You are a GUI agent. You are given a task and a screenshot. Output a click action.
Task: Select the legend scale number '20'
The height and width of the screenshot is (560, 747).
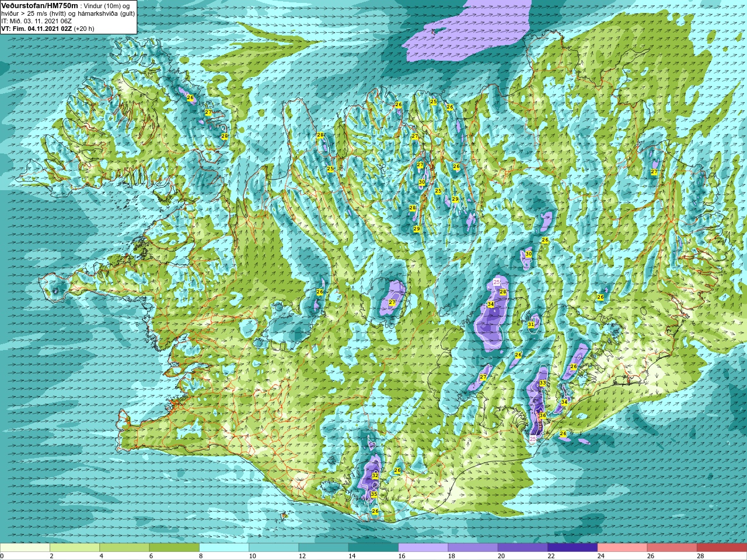pos(501,556)
